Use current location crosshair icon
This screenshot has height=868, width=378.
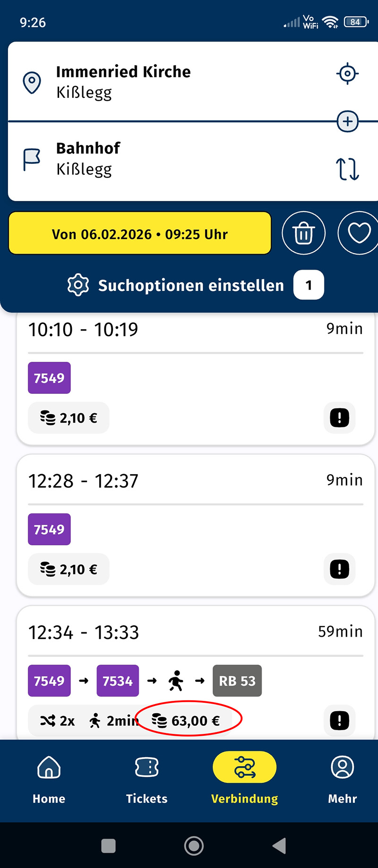pyautogui.click(x=347, y=74)
